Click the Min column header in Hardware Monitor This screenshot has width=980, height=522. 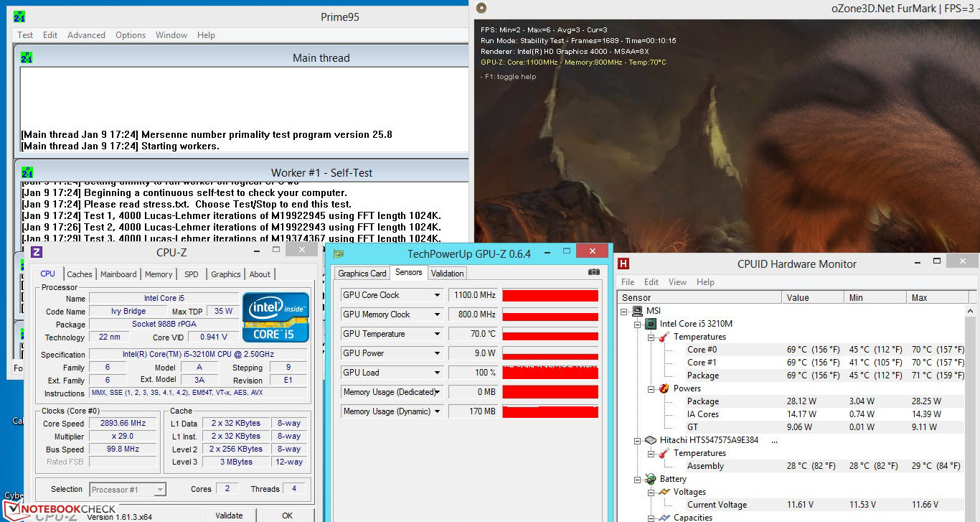(876, 297)
